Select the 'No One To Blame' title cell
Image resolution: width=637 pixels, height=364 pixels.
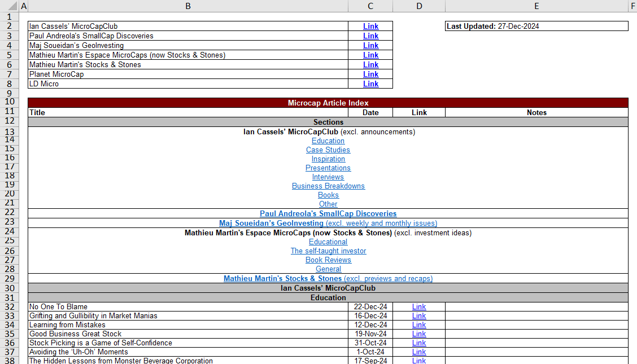click(188, 307)
